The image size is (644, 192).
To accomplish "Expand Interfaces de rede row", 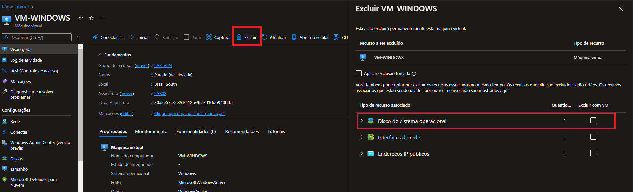I will tap(362, 137).
